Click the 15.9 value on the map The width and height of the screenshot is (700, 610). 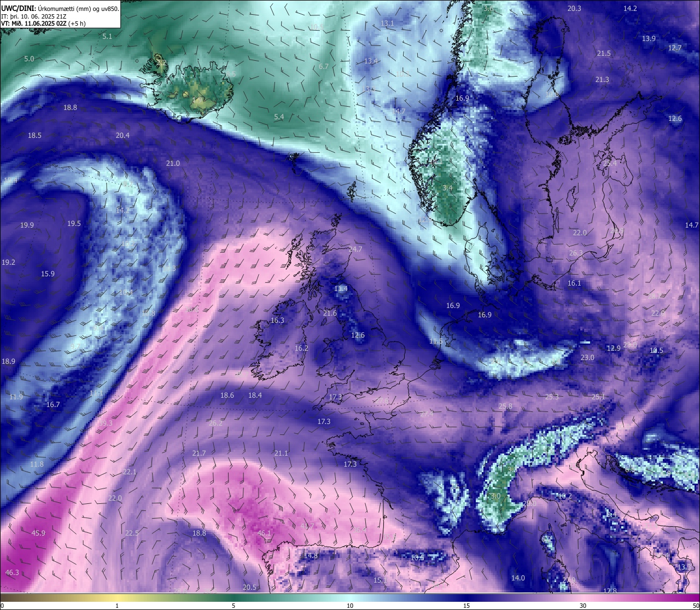pos(48,274)
